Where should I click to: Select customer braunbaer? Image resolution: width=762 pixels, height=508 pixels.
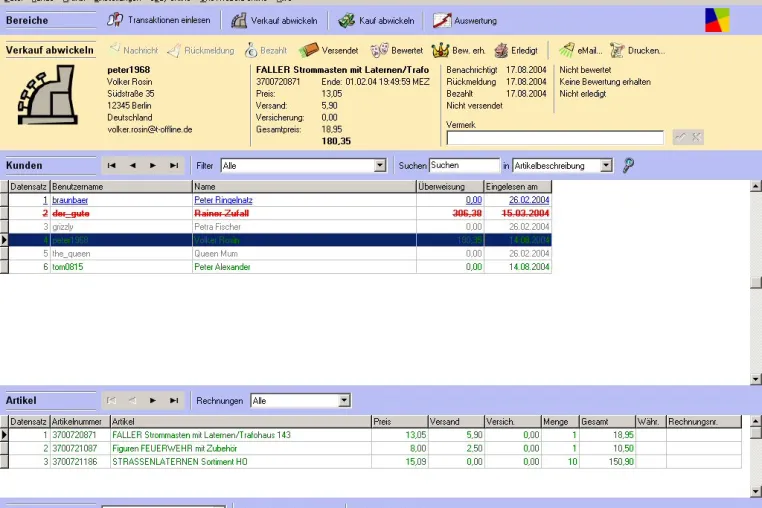coord(70,200)
